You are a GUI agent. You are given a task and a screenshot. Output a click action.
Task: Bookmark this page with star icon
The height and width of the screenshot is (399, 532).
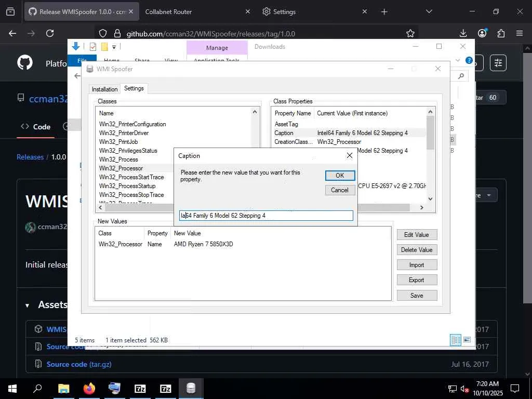pos(410,33)
